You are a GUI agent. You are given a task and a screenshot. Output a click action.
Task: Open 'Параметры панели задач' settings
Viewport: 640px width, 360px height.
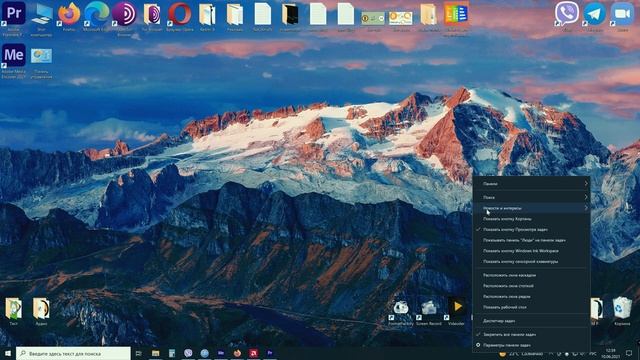pos(531,345)
